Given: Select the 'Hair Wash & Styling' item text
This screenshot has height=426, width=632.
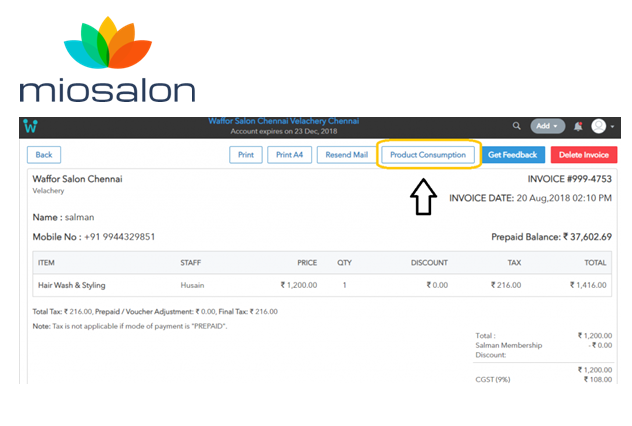Looking at the screenshot, I should [x=72, y=285].
